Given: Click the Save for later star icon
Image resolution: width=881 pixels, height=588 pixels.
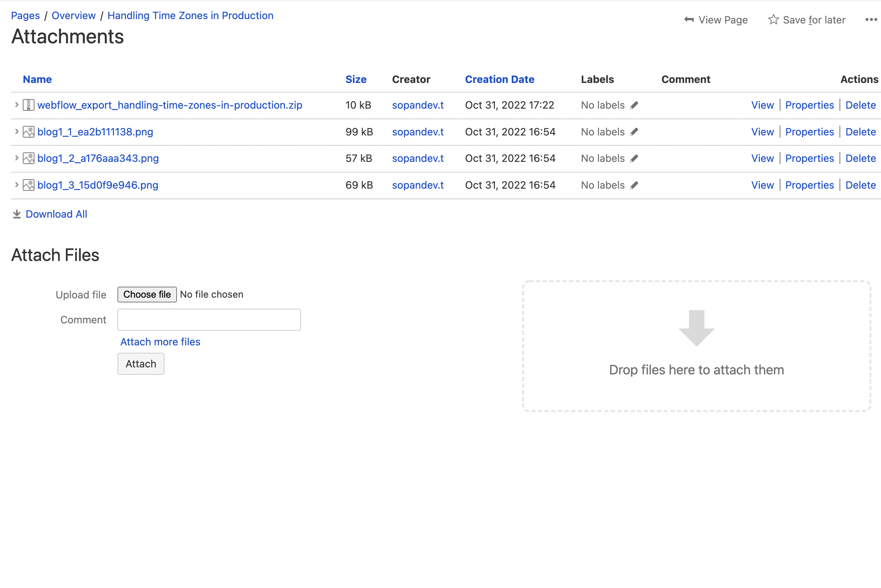Looking at the screenshot, I should [x=773, y=19].
